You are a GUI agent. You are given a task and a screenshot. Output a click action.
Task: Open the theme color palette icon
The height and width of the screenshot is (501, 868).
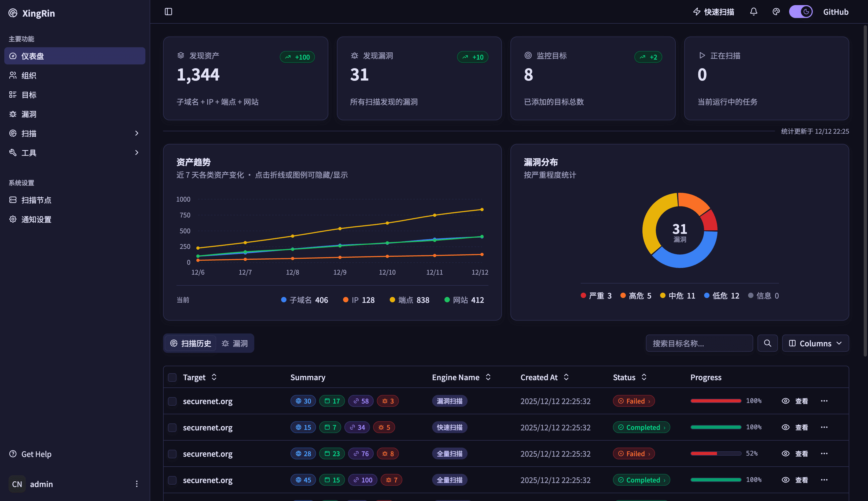(776, 12)
